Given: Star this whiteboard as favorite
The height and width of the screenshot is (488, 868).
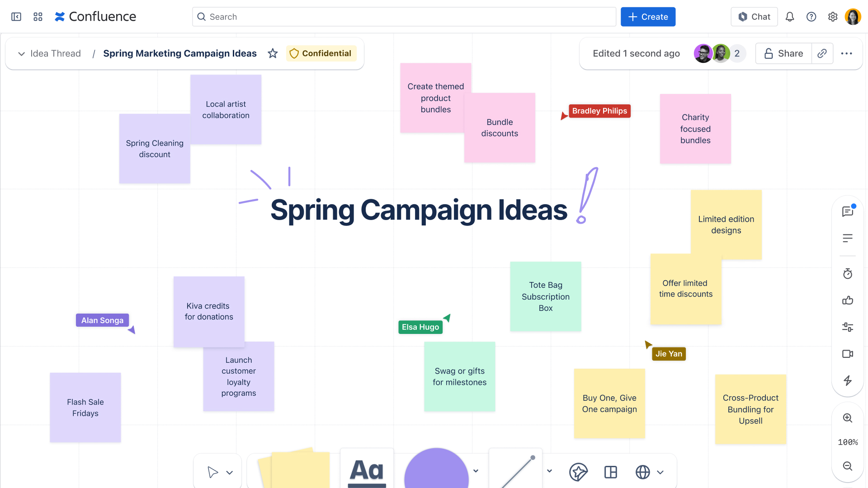Looking at the screenshot, I should [273, 53].
